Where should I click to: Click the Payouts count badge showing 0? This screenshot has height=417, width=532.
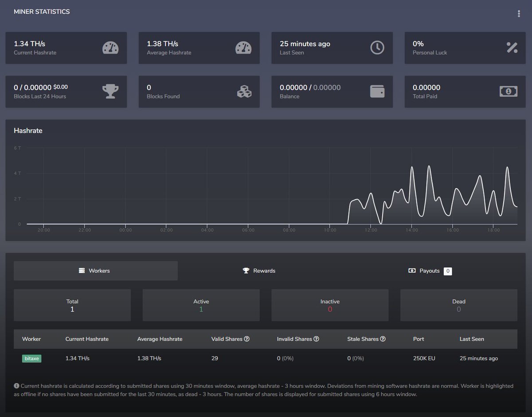tap(448, 271)
